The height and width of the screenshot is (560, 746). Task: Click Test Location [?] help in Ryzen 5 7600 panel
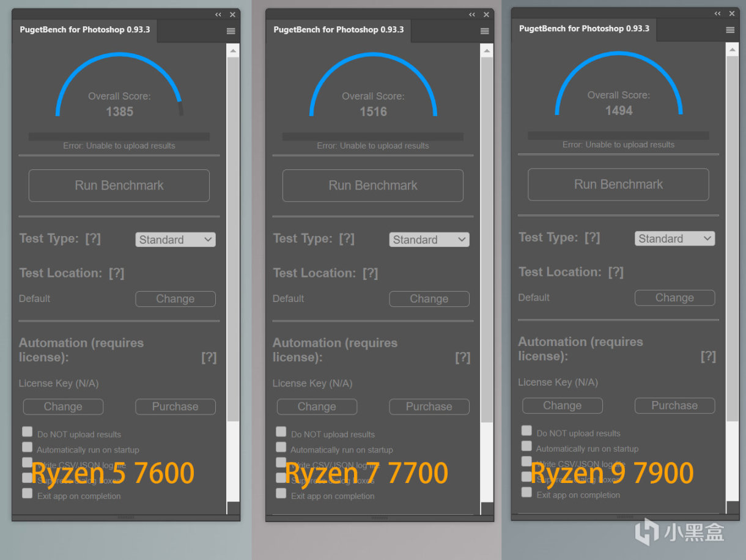click(x=116, y=273)
